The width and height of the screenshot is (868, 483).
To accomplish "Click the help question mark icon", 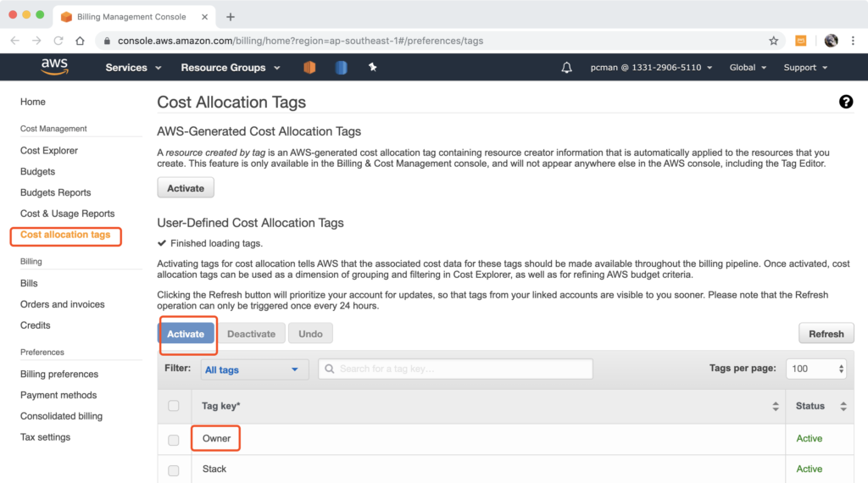I will [845, 102].
